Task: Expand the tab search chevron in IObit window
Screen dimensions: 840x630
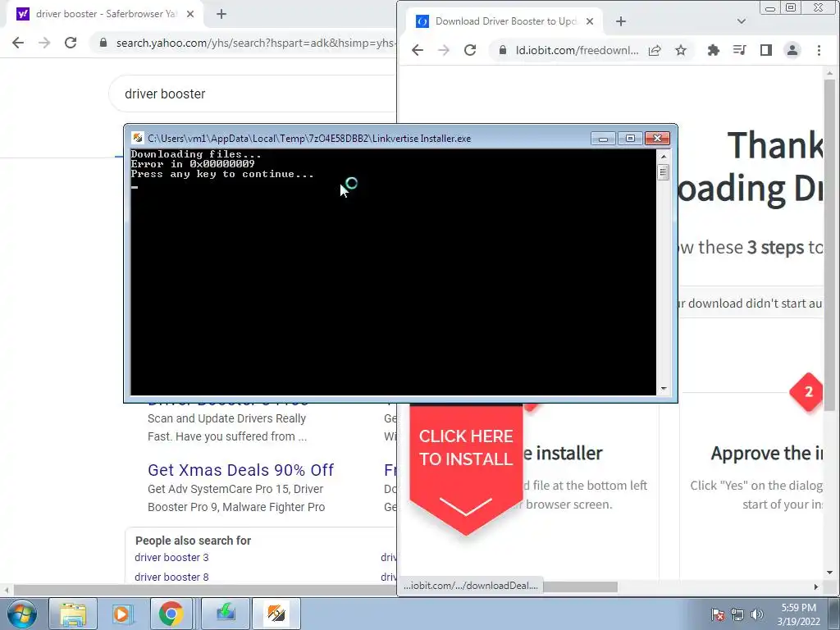Action: pos(742,21)
